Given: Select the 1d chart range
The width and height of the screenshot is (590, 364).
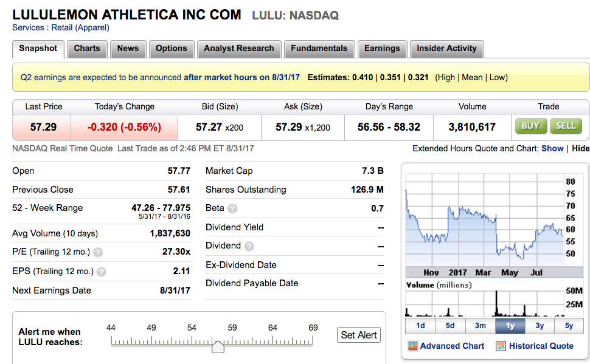Looking at the screenshot, I should (x=420, y=326).
